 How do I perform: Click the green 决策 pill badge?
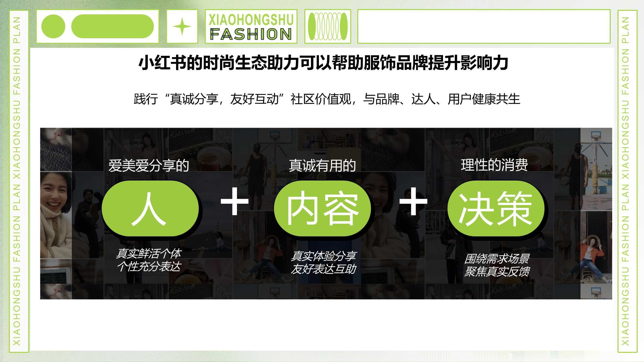pos(496,209)
